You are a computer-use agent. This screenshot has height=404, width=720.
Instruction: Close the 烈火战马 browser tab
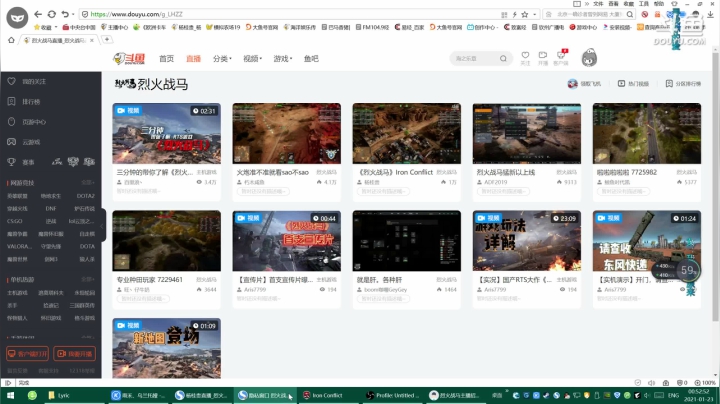pyautogui.click(x=92, y=40)
